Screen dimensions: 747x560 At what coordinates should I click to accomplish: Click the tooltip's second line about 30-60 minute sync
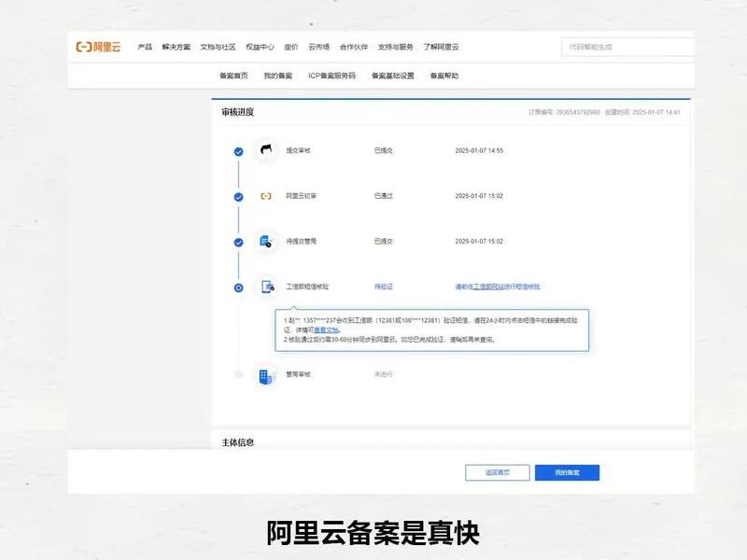pos(389,340)
